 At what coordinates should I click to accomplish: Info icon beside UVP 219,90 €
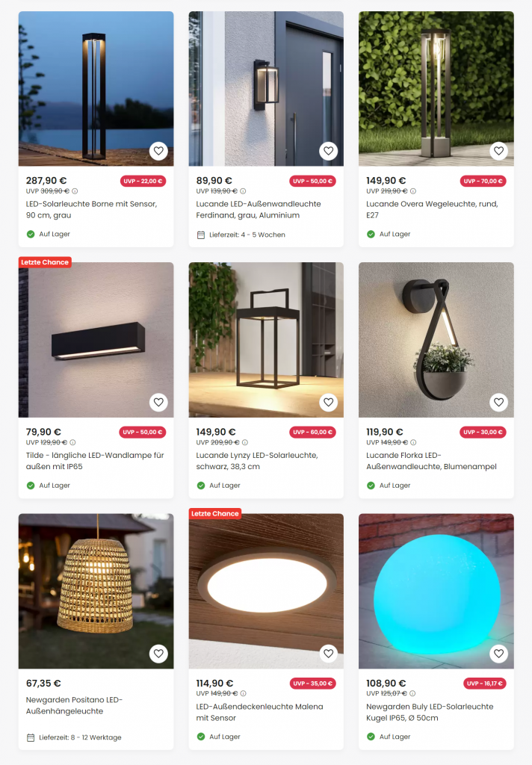pyautogui.click(x=413, y=191)
